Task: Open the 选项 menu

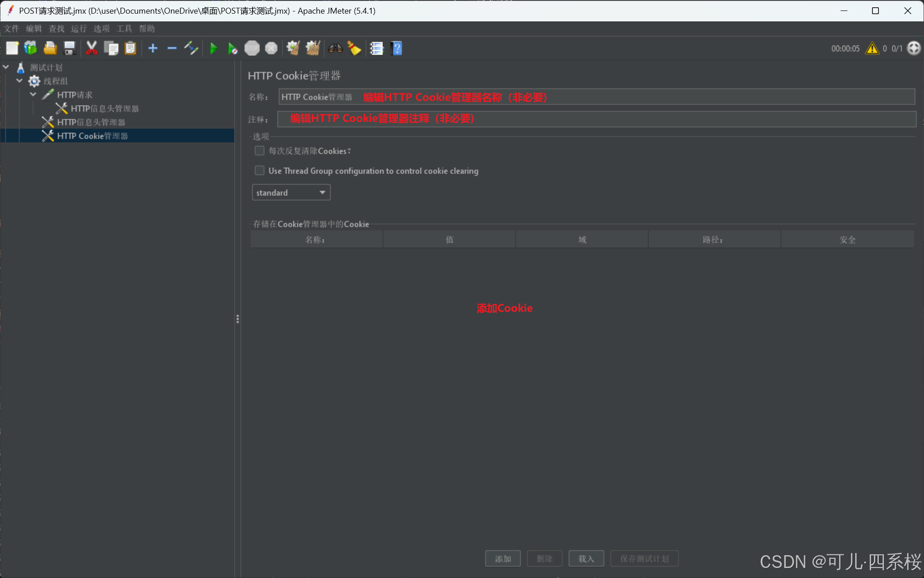Action: 101,29
